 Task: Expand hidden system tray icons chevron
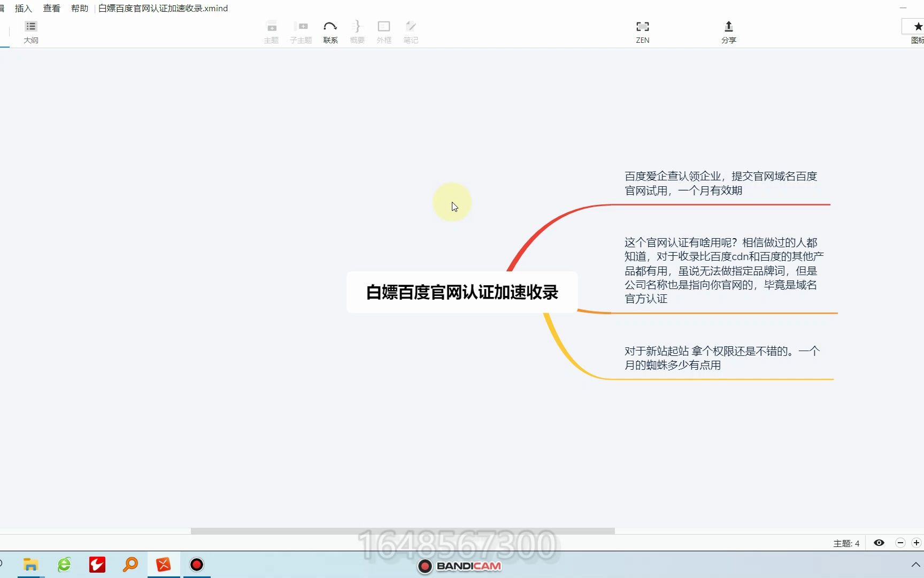pos(915,565)
